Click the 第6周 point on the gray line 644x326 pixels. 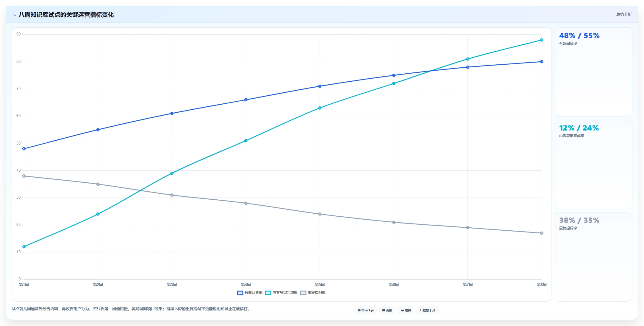(394, 222)
